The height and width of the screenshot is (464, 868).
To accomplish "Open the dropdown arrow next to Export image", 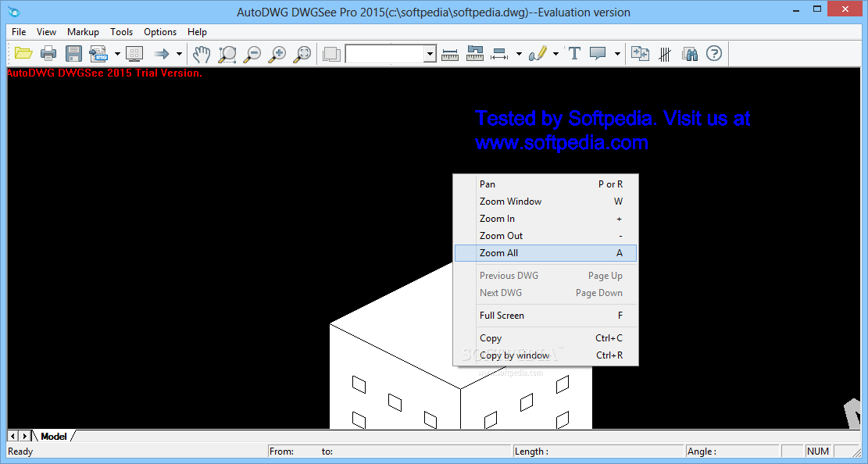I will [x=117, y=54].
